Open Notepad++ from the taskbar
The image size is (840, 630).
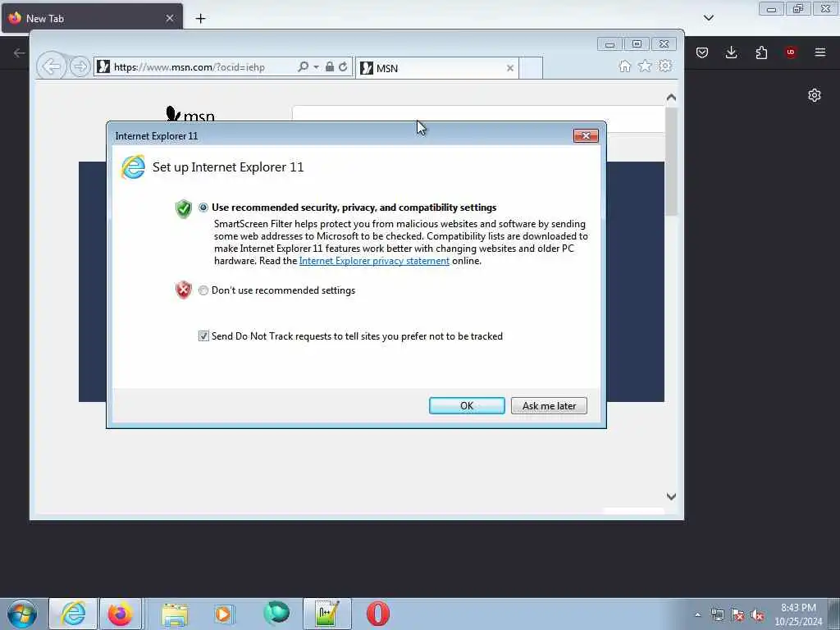pyautogui.click(x=326, y=614)
